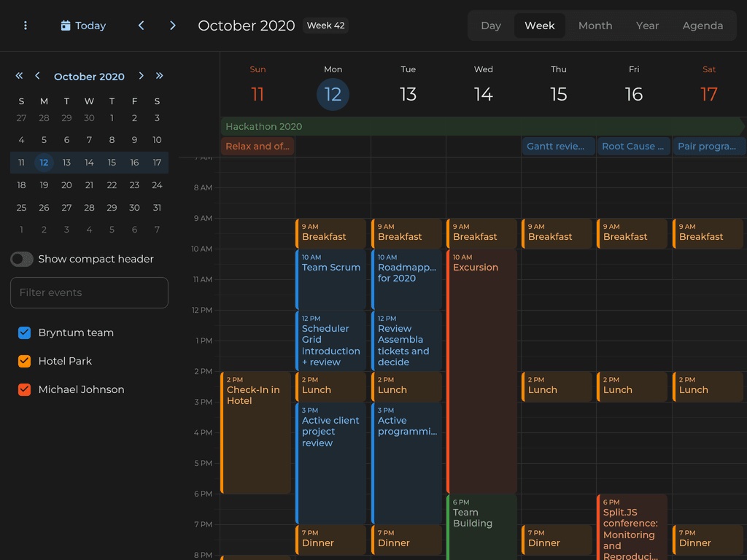
Task: Switch to Day view
Action: click(x=491, y=26)
